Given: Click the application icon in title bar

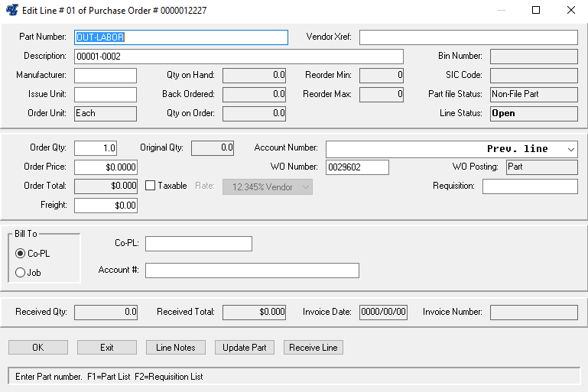Looking at the screenshot, I should pyautogui.click(x=11, y=11).
